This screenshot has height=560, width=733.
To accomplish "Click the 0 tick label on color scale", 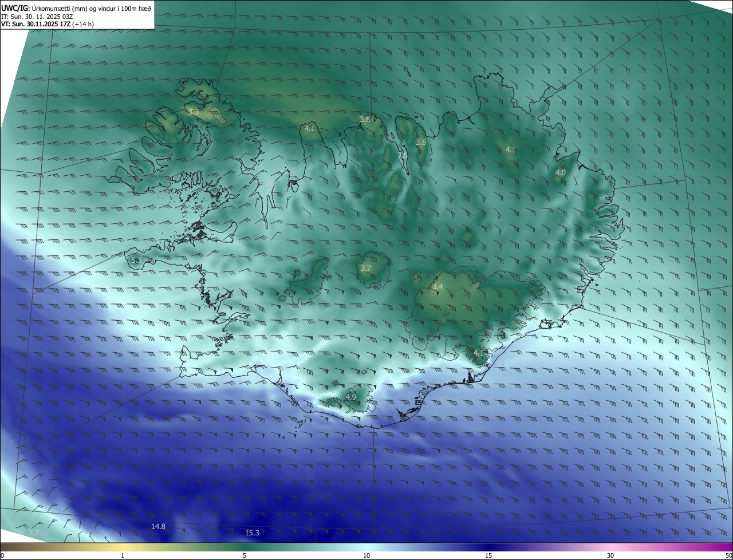I will pyautogui.click(x=2, y=555).
